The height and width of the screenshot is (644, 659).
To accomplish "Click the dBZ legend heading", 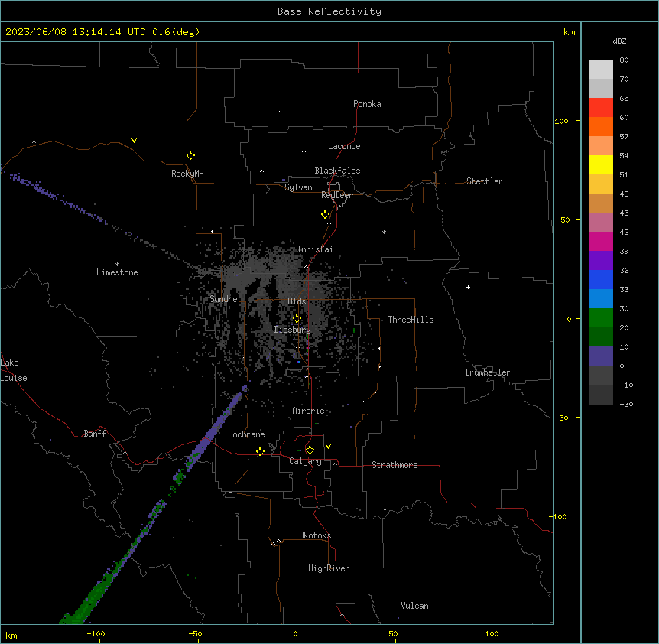I will [619, 41].
